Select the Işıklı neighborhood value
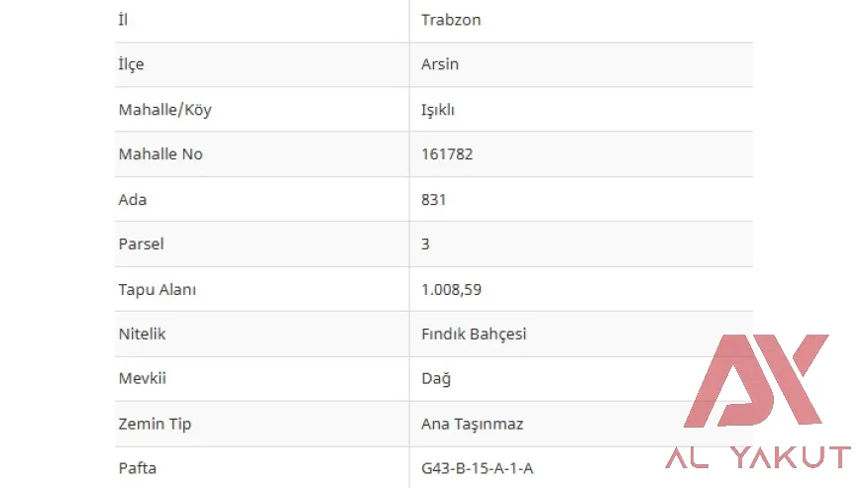 coord(438,110)
